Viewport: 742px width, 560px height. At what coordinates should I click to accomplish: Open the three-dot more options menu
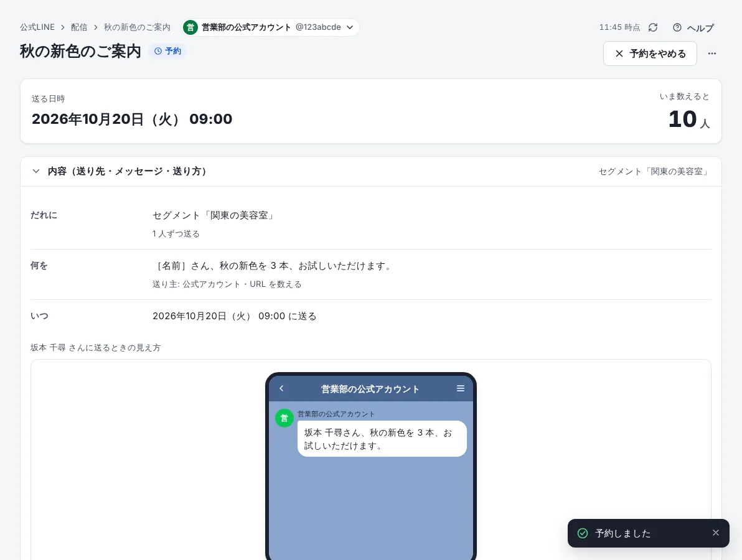(711, 54)
